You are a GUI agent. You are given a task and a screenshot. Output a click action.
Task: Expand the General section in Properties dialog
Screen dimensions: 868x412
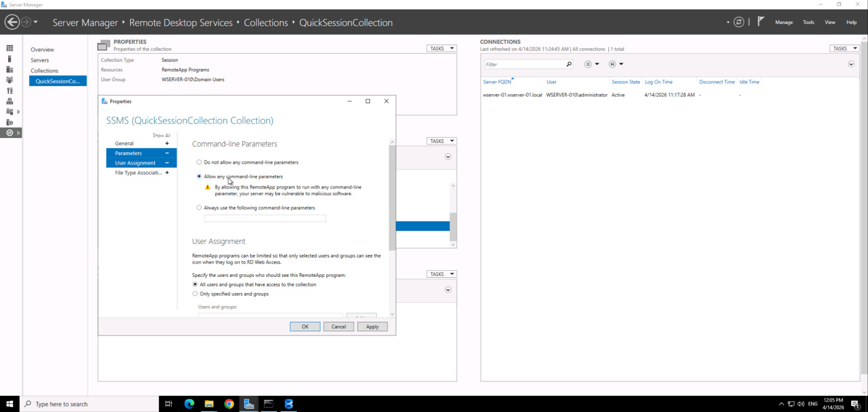167,143
